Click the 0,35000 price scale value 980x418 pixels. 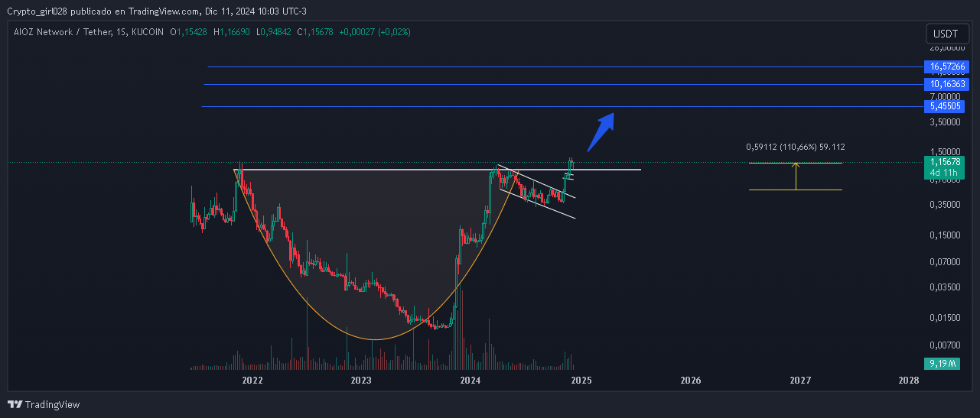(945, 205)
